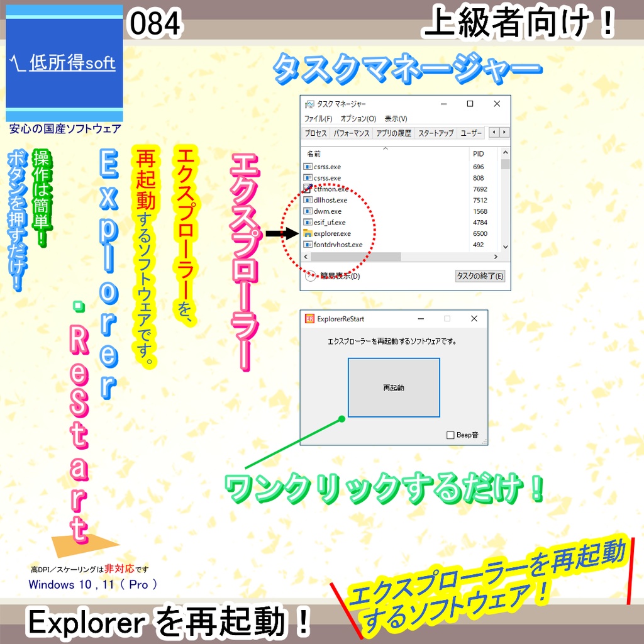Image resolution: width=644 pixels, height=644 pixels.
Task: Open the ファイル(F) menu
Action: [x=318, y=119]
